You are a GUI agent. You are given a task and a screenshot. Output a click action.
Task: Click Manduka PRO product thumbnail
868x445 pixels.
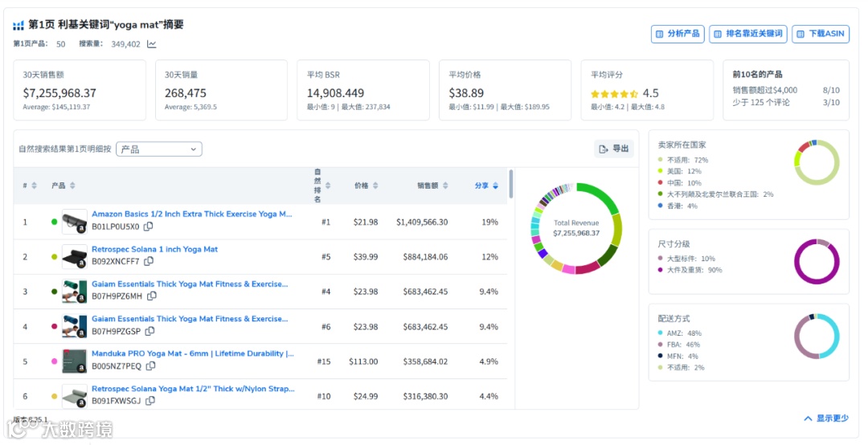(x=74, y=361)
